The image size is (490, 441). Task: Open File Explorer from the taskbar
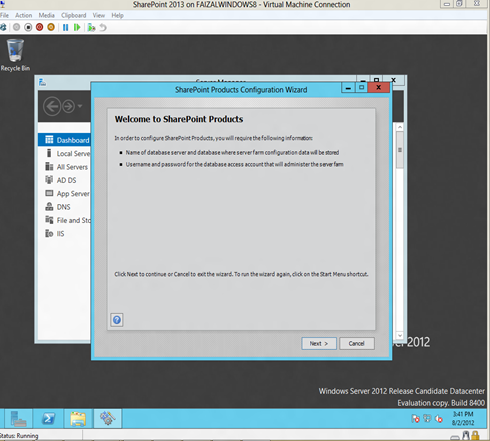[x=78, y=418]
